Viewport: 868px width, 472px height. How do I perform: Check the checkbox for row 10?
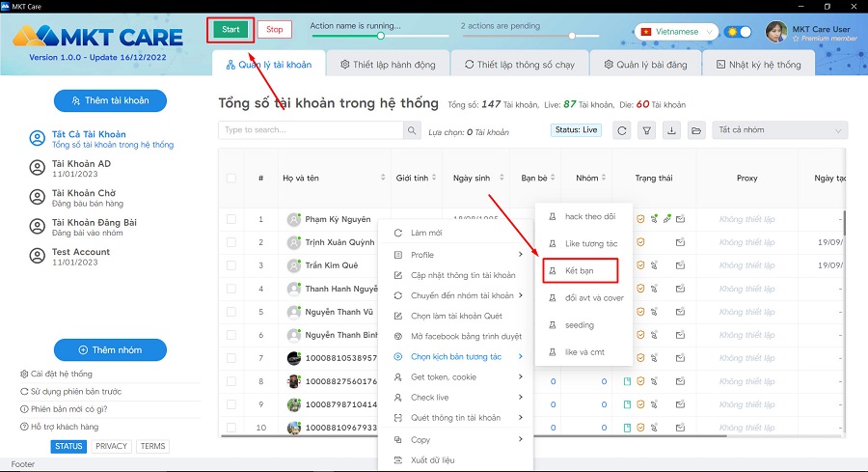tap(231, 428)
